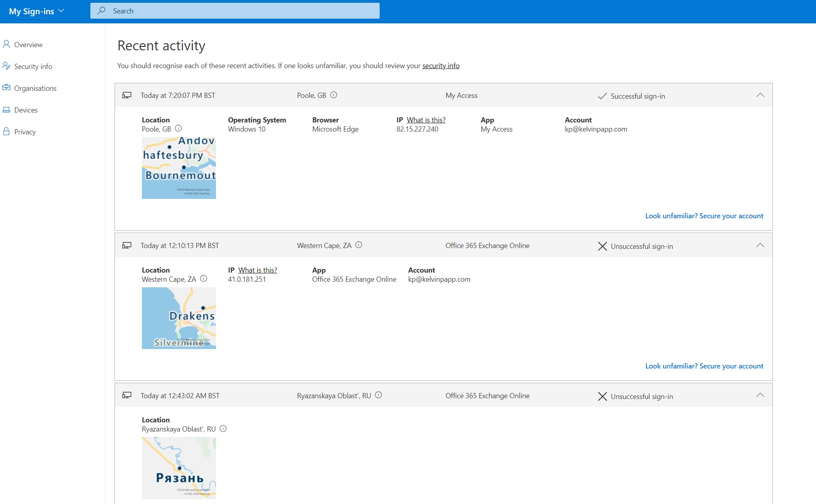The image size is (816, 504).
Task: Click the first unsuccessful sign-in X icon
Action: pyautogui.click(x=603, y=246)
